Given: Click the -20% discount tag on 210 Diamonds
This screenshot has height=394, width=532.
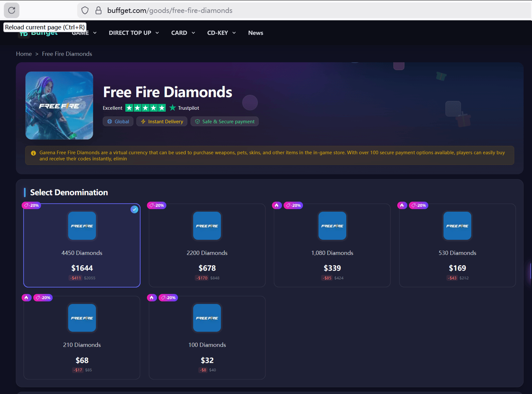Looking at the screenshot, I should tap(43, 297).
